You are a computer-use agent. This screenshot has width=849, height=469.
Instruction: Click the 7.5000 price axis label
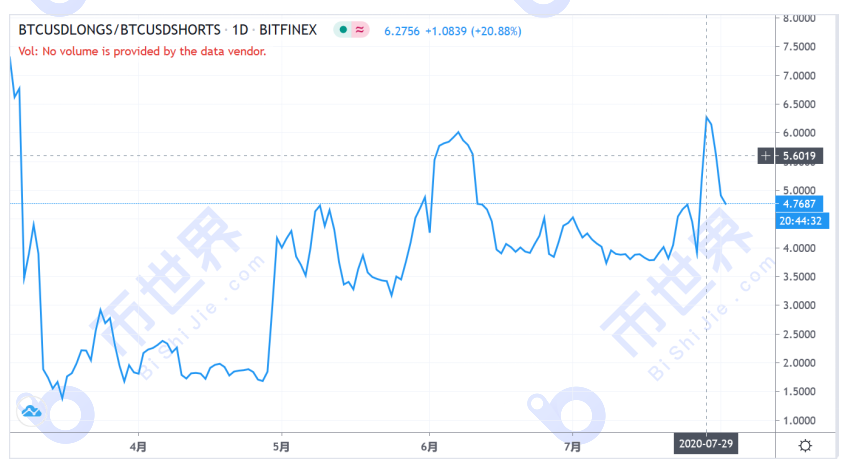pos(799,47)
